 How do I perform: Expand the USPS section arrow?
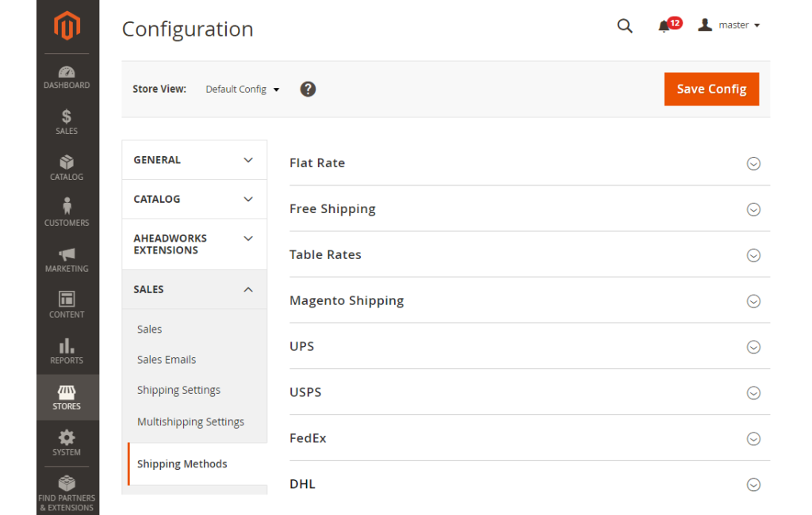[x=753, y=393]
